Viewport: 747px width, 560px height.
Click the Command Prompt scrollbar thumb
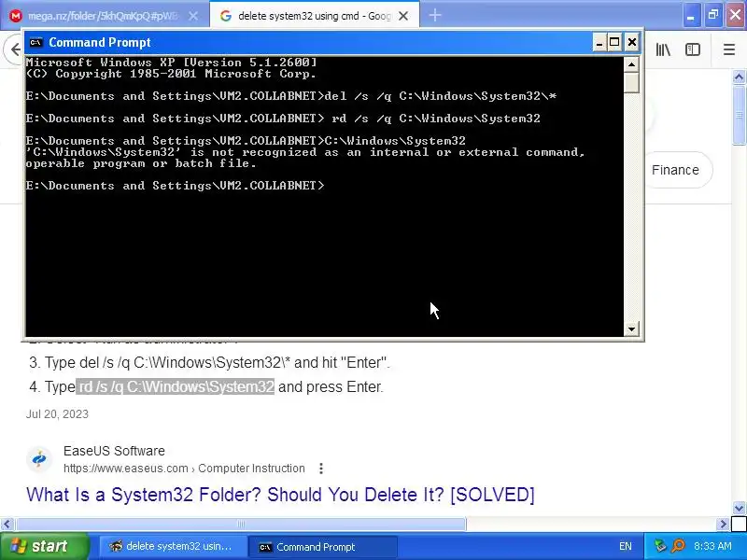coord(632,82)
